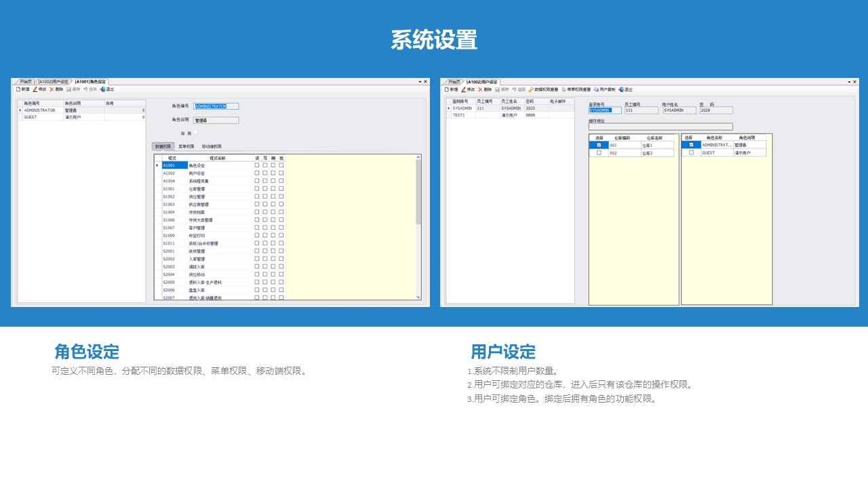Uncheck the 仓库1 warehouse checkbox
The image size is (868, 488).
point(598,145)
